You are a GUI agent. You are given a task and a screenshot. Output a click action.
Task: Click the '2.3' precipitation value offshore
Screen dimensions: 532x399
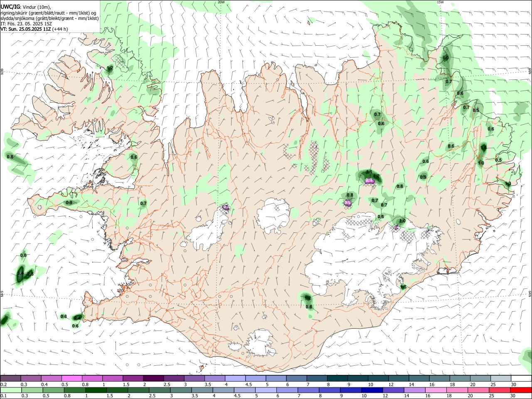click(x=30, y=274)
